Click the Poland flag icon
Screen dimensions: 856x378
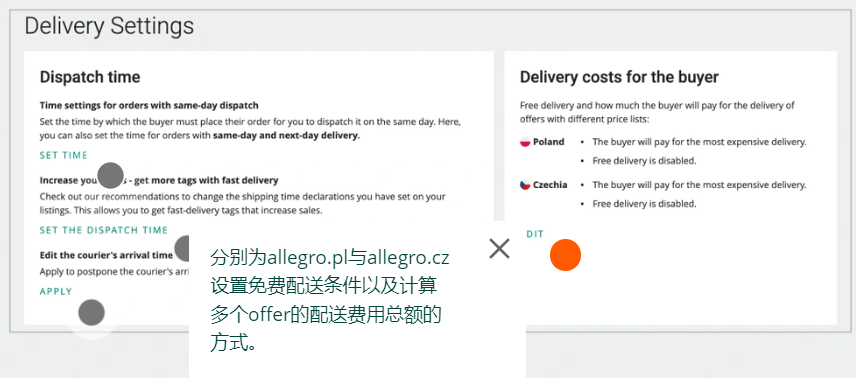(525, 142)
